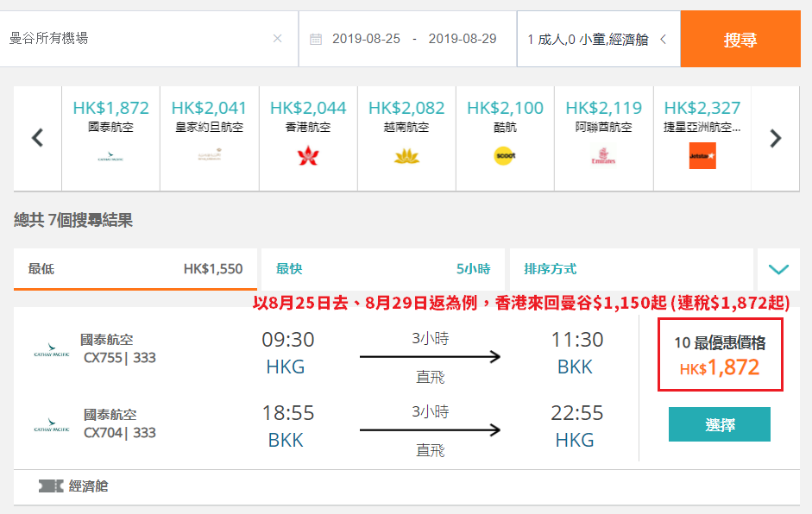Filter by 香港航空 HK$2,044

(x=308, y=139)
